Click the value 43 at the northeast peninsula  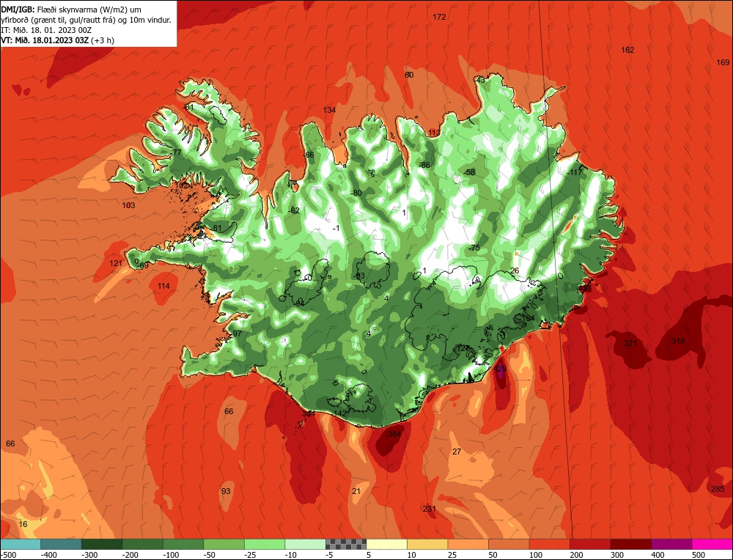[481, 80]
